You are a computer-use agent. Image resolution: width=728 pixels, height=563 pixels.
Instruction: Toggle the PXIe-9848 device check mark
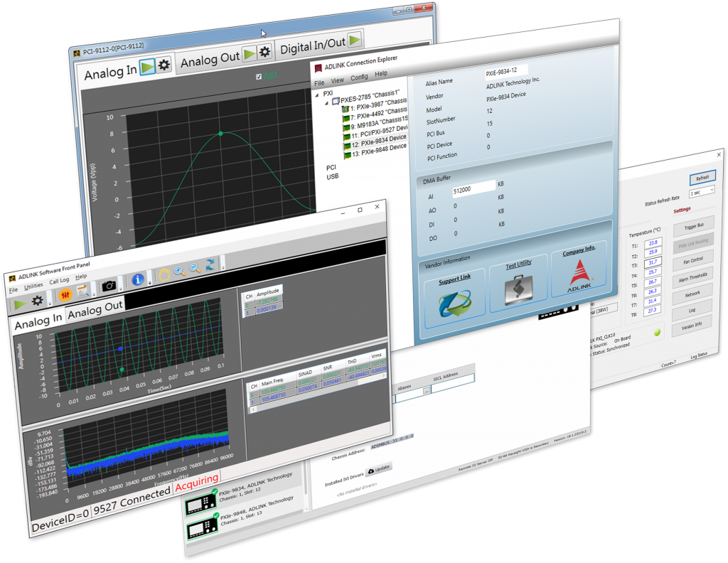216,515
